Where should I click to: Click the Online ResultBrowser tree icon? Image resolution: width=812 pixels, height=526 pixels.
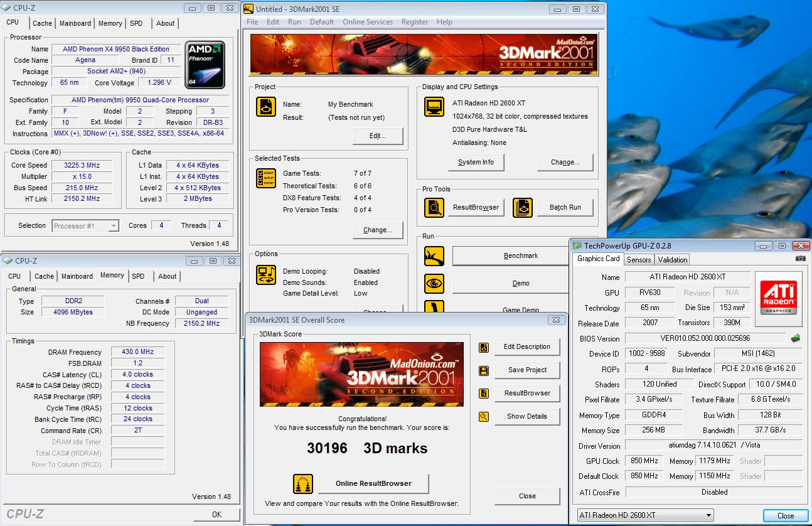pyautogui.click(x=303, y=484)
